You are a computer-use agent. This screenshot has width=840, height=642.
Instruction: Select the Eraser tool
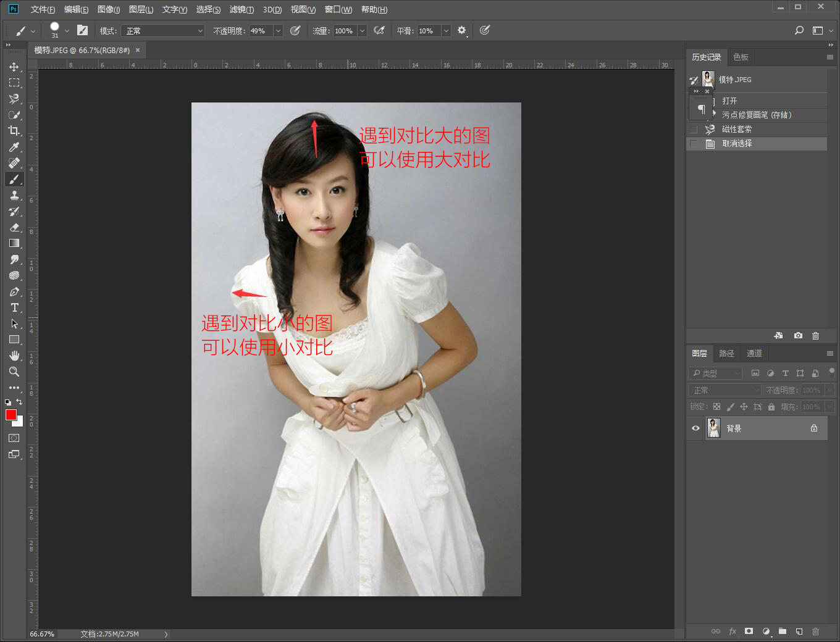[x=14, y=227]
